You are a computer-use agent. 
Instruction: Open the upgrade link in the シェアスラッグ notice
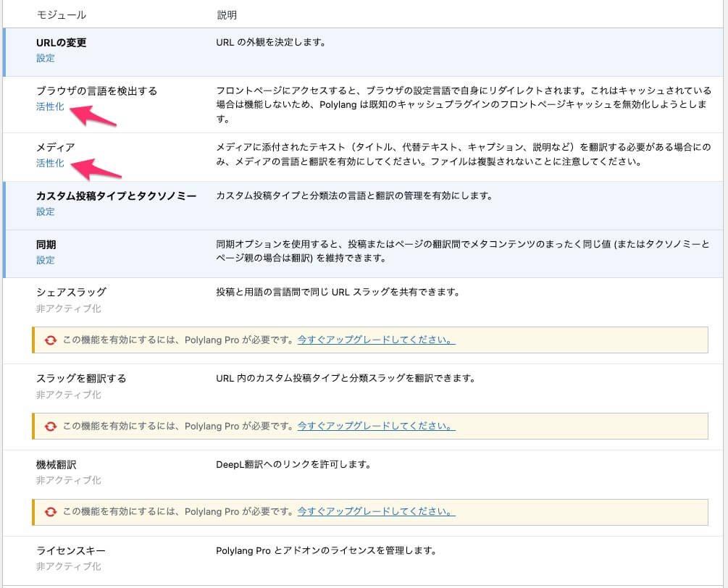pos(376,340)
